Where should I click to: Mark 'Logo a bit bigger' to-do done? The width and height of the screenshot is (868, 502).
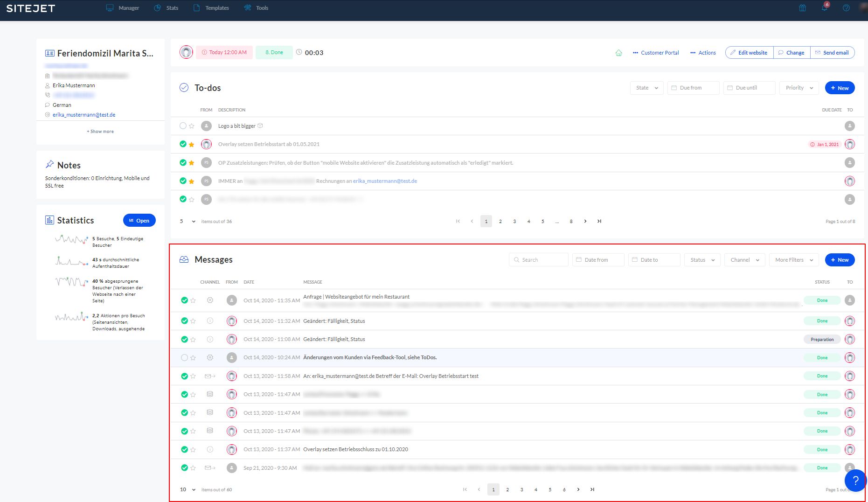click(183, 126)
